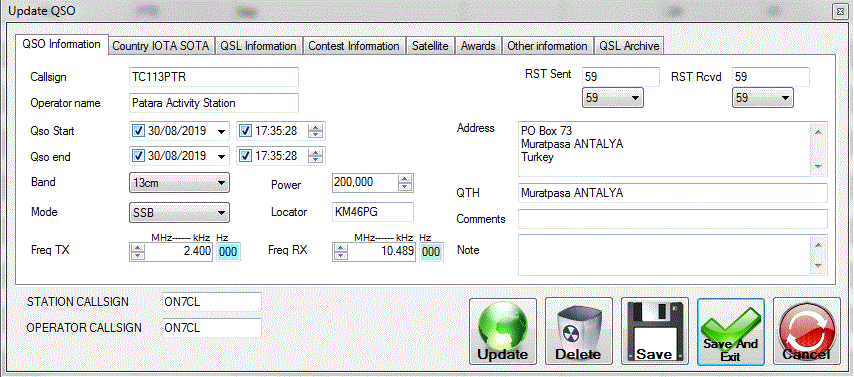Switch to the QSO Information tab
This screenshot has height=377, width=854.
click(x=61, y=44)
